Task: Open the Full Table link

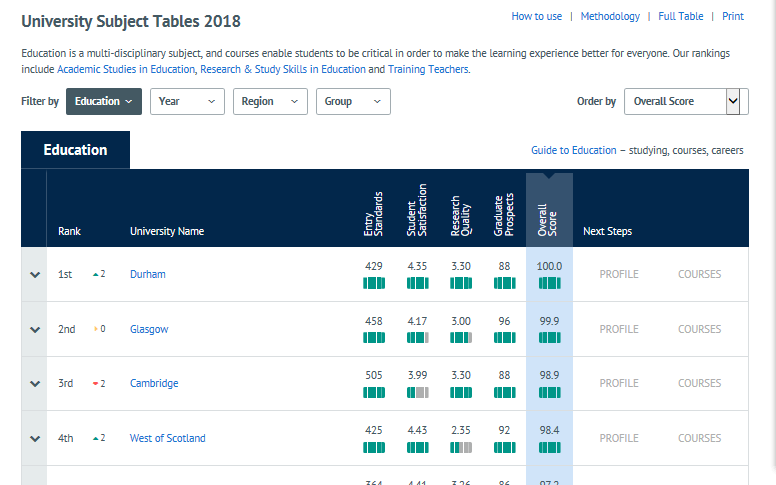Action: pos(680,17)
